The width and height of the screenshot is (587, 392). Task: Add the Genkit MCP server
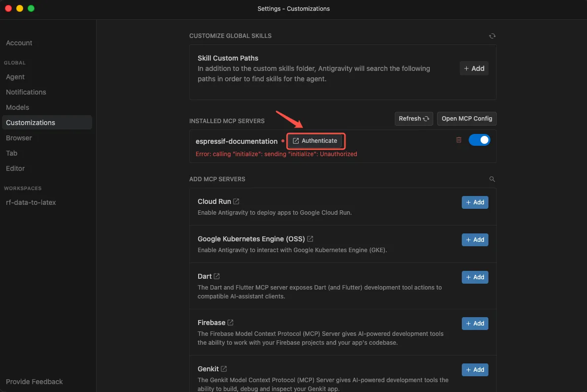[x=475, y=370]
